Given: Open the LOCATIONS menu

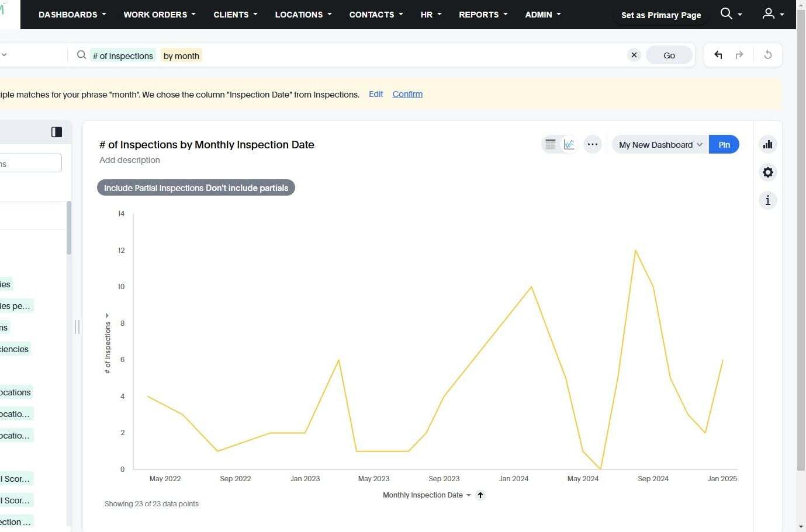Looking at the screenshot, I should (x=303, y=15).
